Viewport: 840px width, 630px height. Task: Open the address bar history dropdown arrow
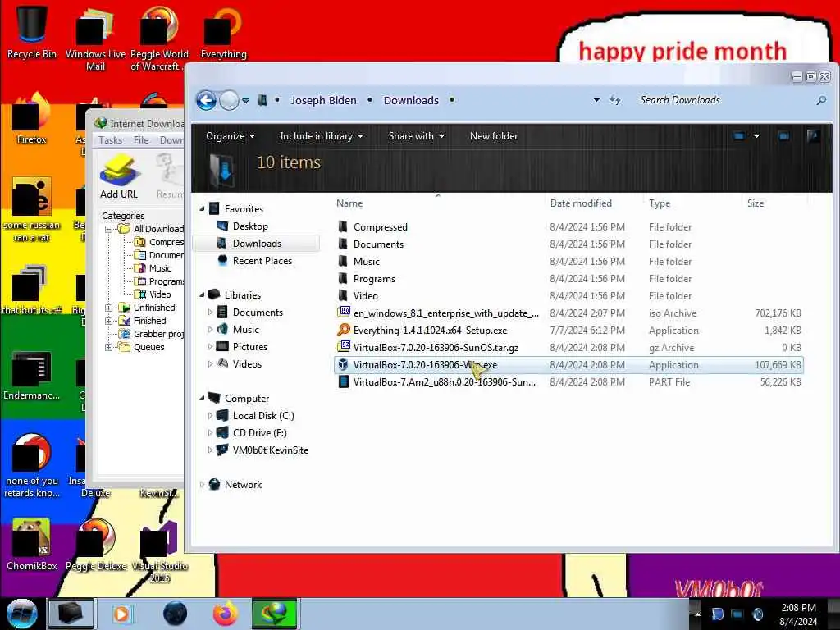point(596,100)
